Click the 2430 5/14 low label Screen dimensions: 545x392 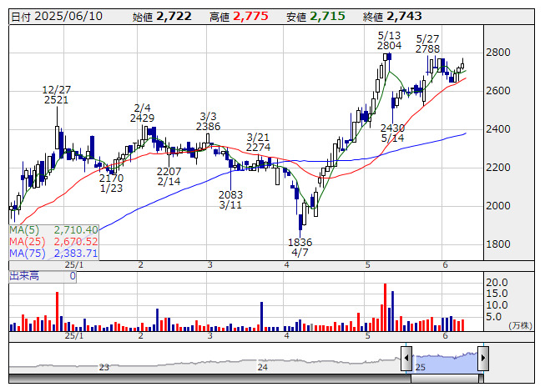click(392, 133)
